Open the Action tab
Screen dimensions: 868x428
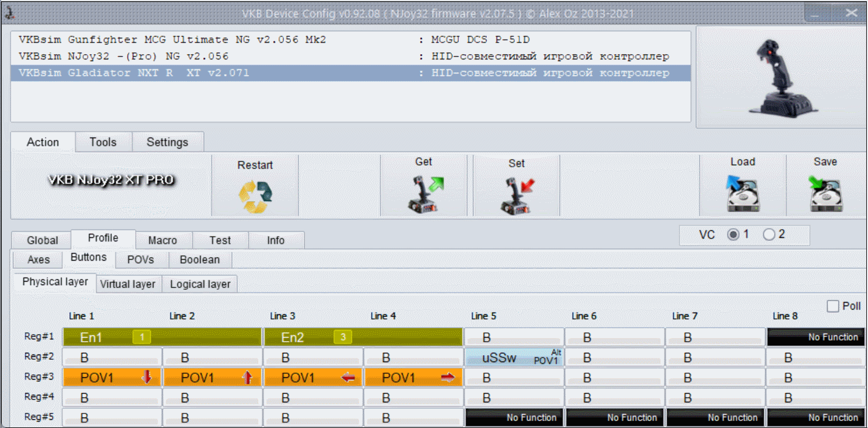pos(43,142)
